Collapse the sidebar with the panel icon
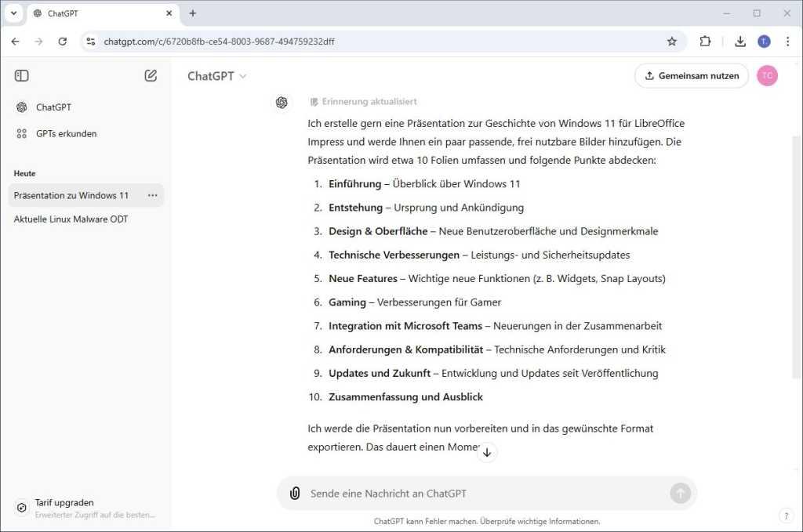803x532 pixels. click(21, 75)
